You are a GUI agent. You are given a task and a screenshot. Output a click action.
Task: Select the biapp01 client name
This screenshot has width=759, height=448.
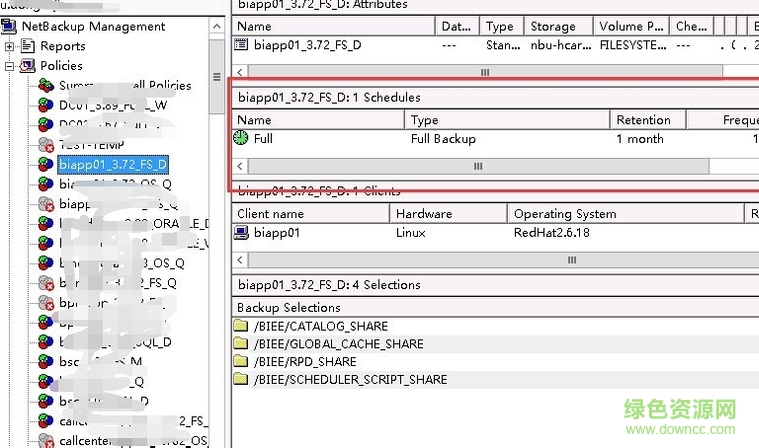click(x=277, y=233)
